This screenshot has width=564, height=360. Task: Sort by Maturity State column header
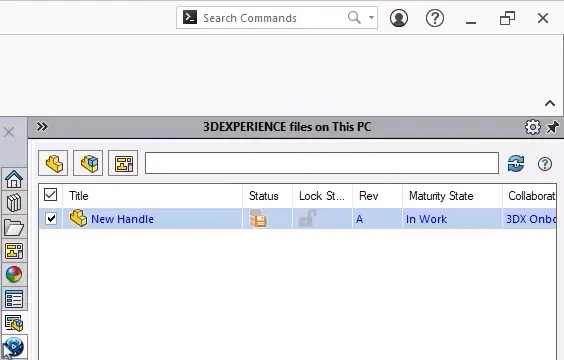[452, 196]
